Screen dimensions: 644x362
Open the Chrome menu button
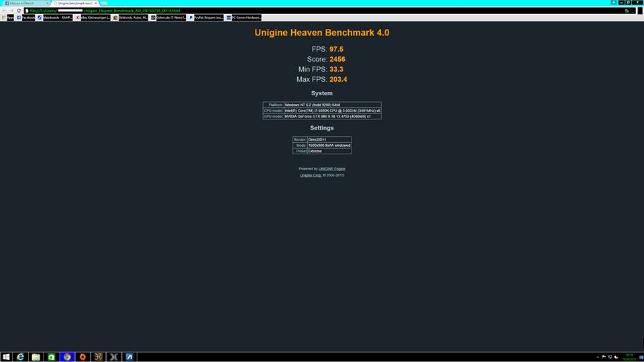coord(640,11)
